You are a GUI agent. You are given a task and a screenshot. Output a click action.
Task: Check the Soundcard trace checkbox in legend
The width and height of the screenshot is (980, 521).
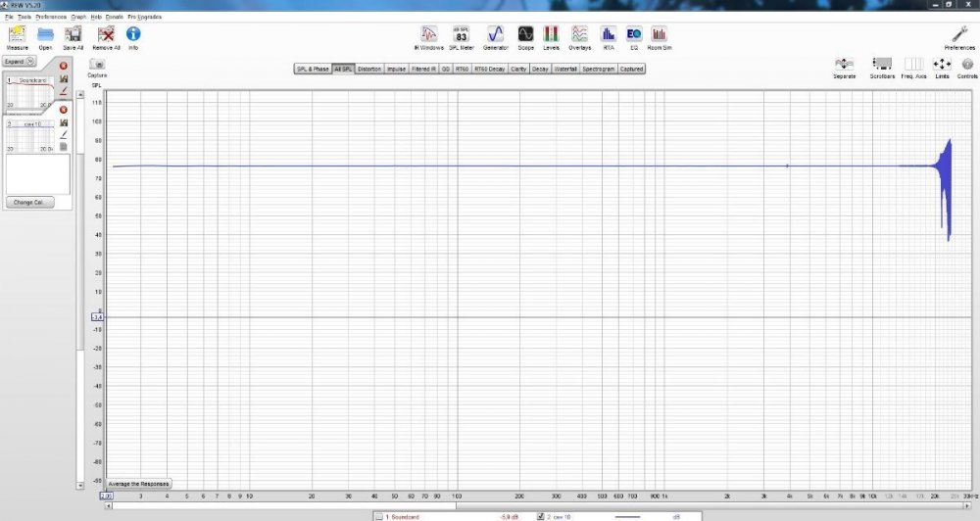coord(379,516)
